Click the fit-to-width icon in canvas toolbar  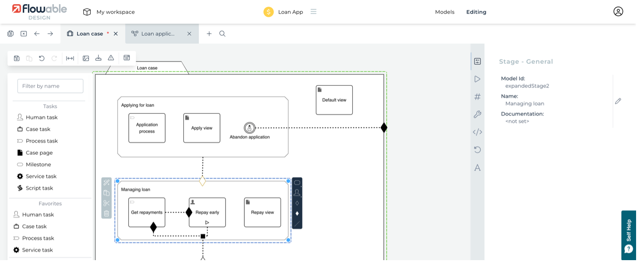pos(70,58)
